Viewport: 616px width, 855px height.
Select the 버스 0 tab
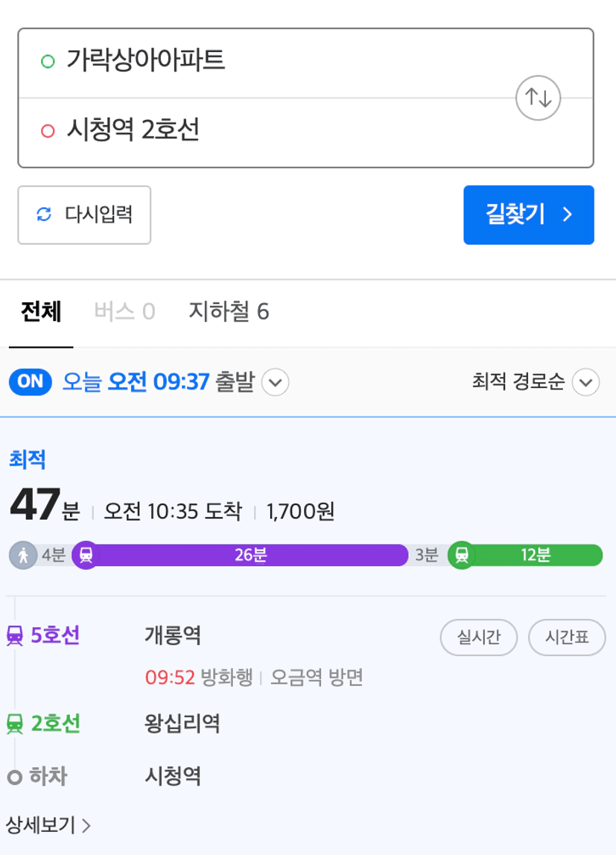125,311
